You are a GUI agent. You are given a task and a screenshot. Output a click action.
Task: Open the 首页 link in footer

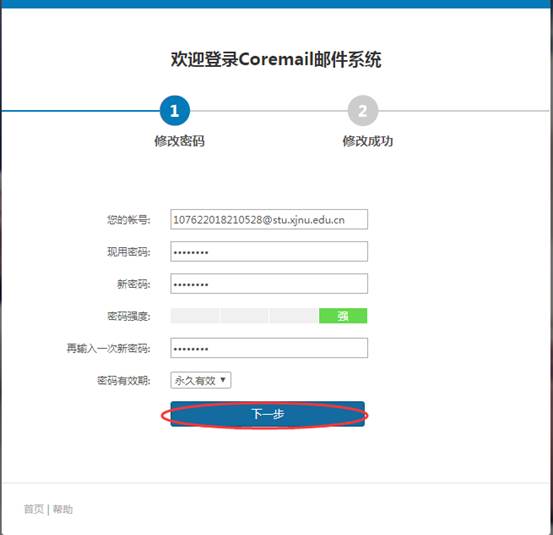click(34, 509)
